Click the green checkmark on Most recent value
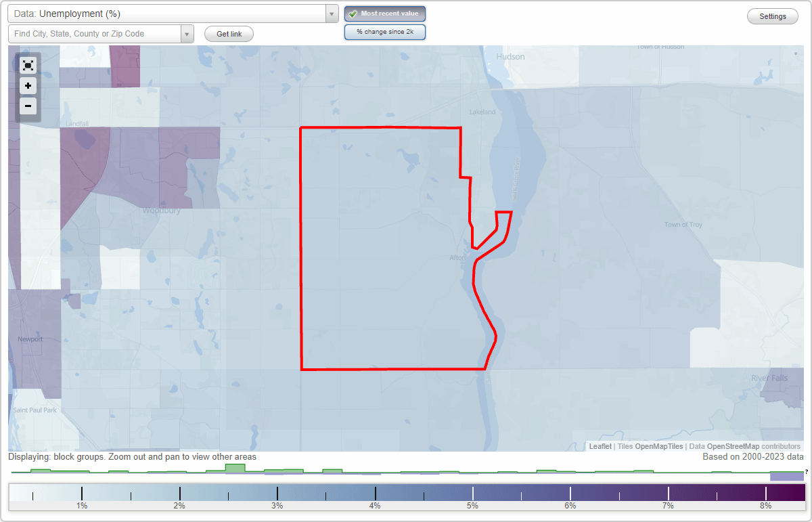The image size is (812, 522). pos(352,13)
